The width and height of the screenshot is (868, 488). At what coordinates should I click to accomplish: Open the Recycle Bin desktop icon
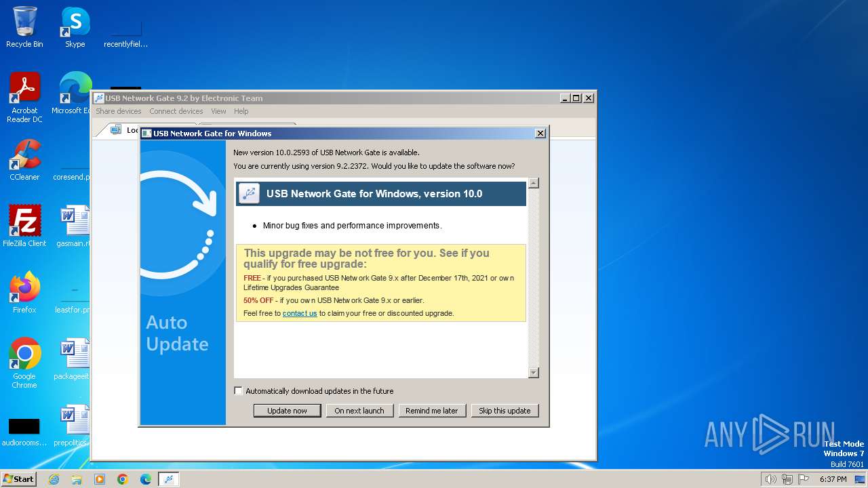pyautogui.click(x=24, y=27)
